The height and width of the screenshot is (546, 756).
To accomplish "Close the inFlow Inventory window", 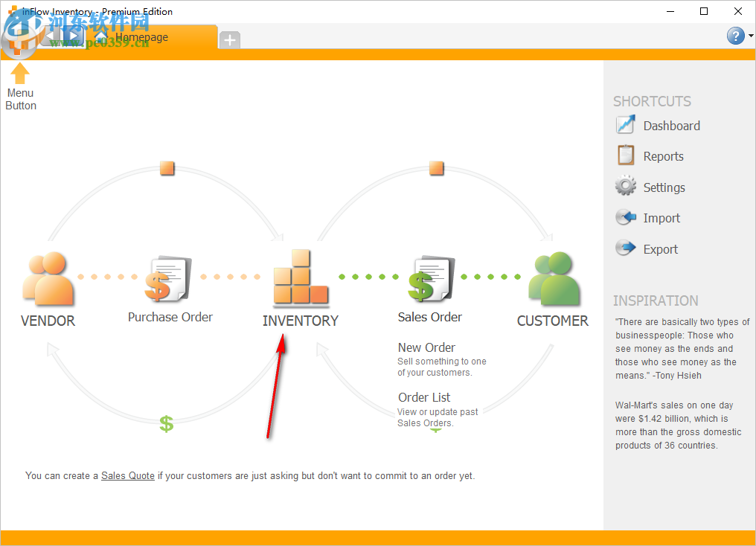I will pos(738,11).
